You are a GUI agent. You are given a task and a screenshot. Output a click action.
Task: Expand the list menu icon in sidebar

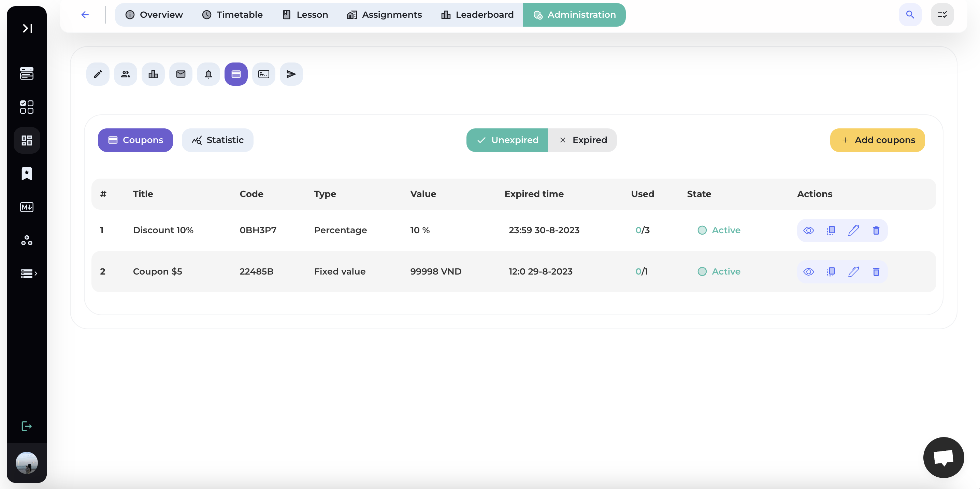click(x=28, y=274)
